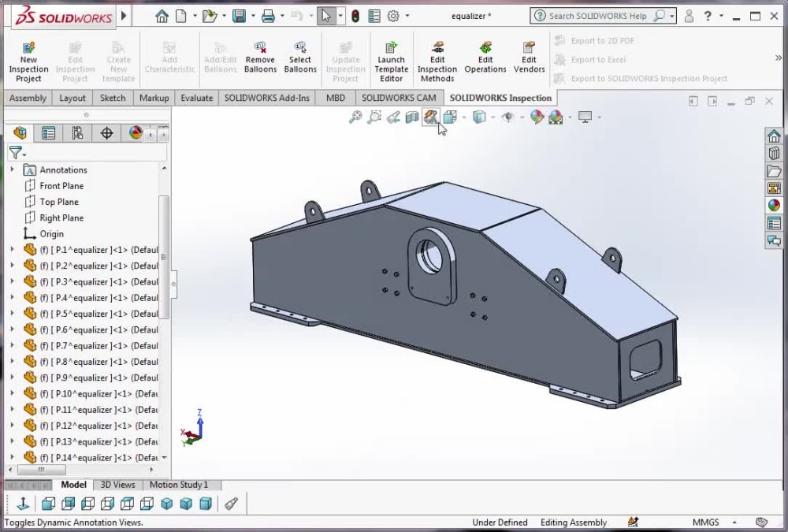Screen dimensions: 788x532
Task: Open Design Library in task pane
Action: click(x=774, y=154)
